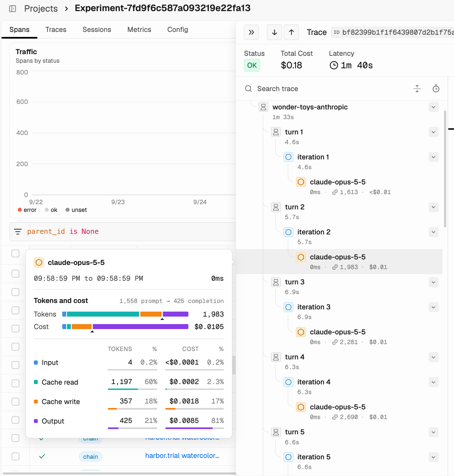
Task: Click the filter icon beside parent_id condition
Action: point(18,232)
